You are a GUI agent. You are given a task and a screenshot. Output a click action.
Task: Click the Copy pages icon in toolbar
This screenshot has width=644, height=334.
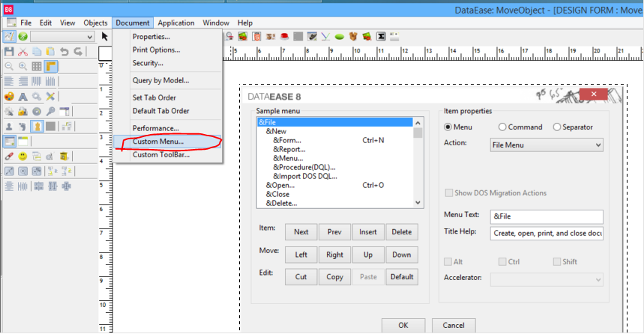point(37,51)
